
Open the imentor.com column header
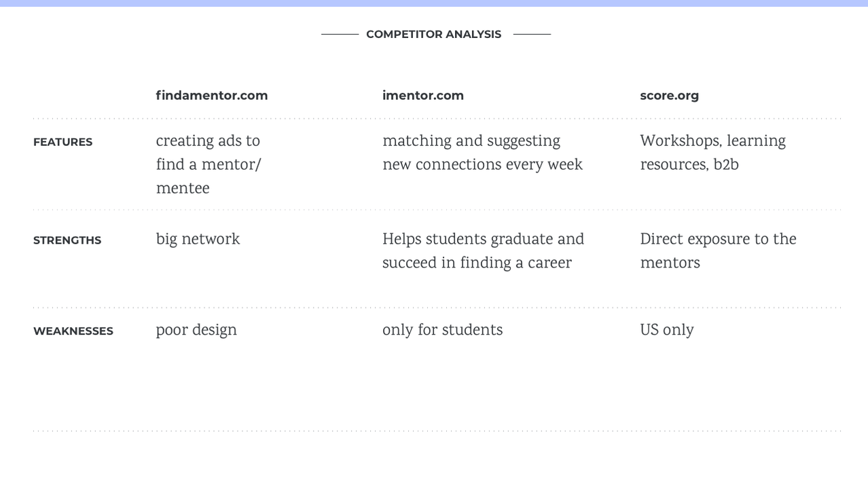tap(423, 96)
